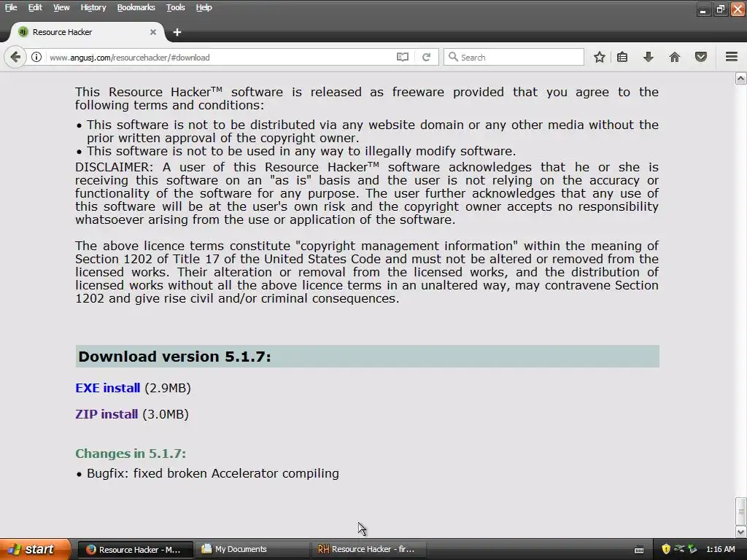Grab the vertical scrollbar thumb
This screenshot has width=747, height=560.
741,511
